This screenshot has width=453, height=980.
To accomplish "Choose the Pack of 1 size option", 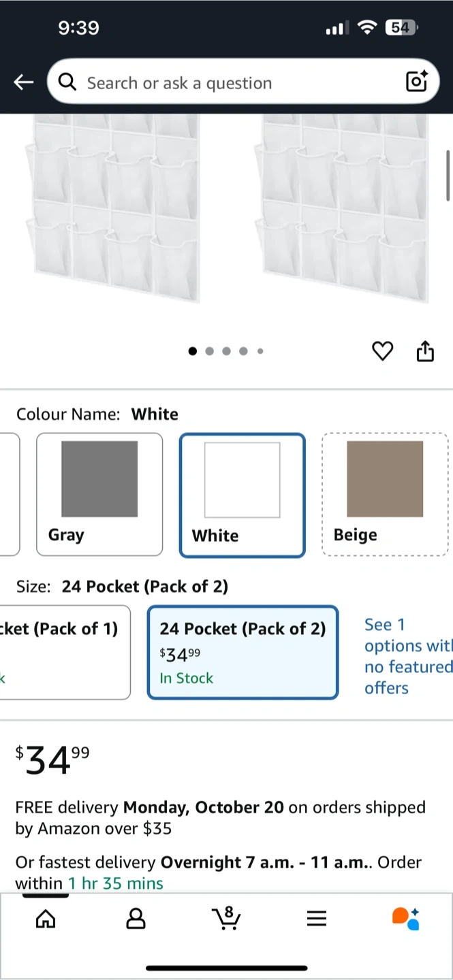I will pos(65,652).
